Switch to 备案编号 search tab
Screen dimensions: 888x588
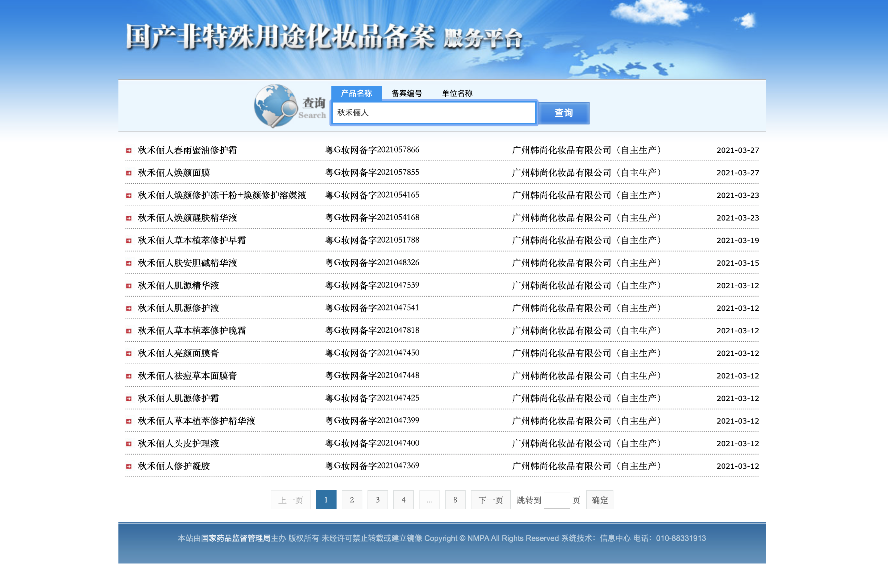pyautogui.click(x=407, y=93)
